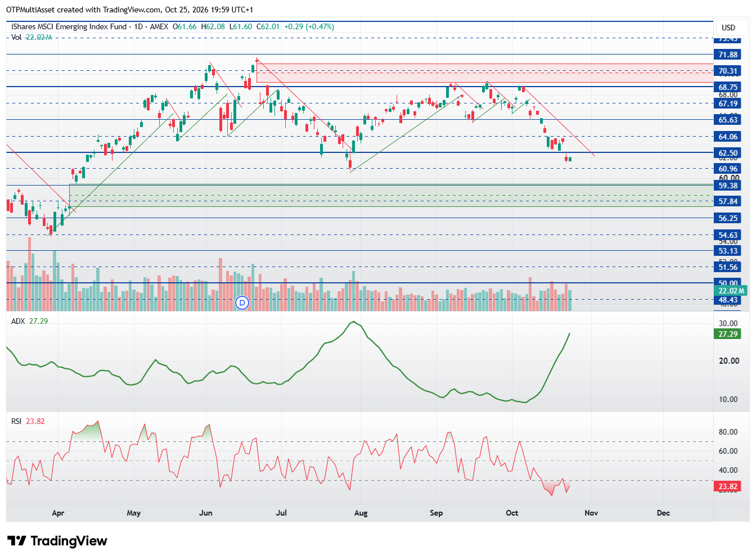Viewport: 756px width, 560px height.
Task: Click the 53.13 price level label
Action: click(728, 251)
